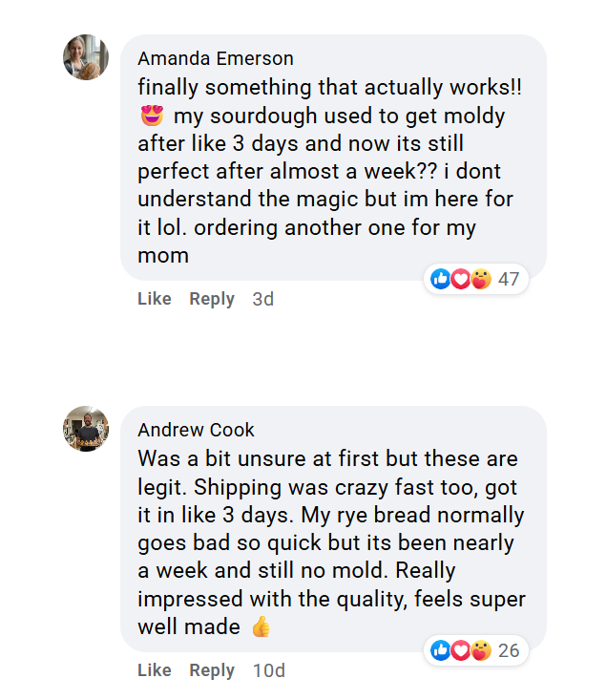This screenshot has height=700, width=607.
Task: View the 47 reactions count
Action: coord(509,279)
